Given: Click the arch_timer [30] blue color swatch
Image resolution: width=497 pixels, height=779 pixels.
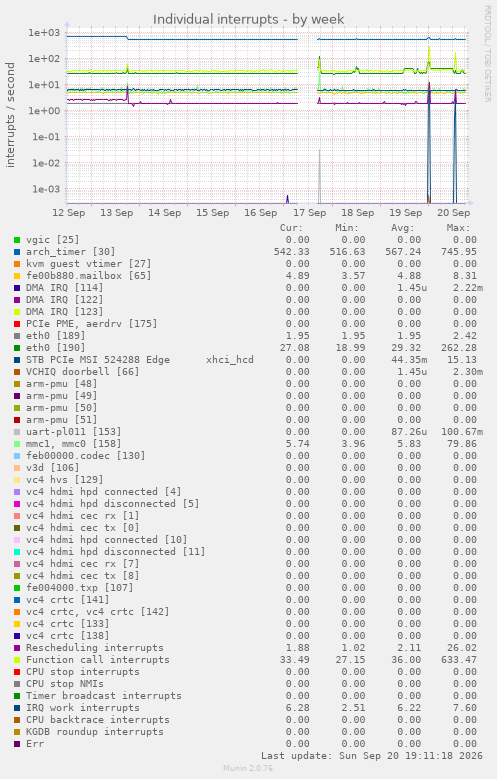Looking at the screenshot, I should pyautogui.click(x=17, y=252).
